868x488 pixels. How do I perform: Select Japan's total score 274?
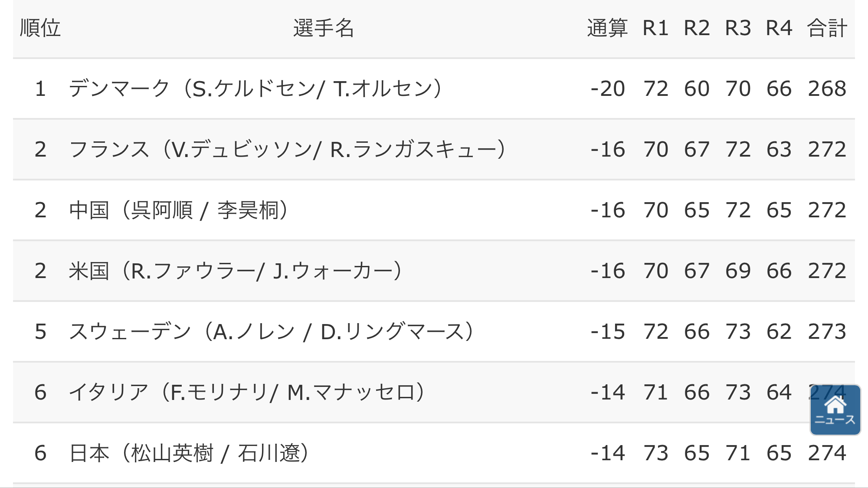(827, 453)
